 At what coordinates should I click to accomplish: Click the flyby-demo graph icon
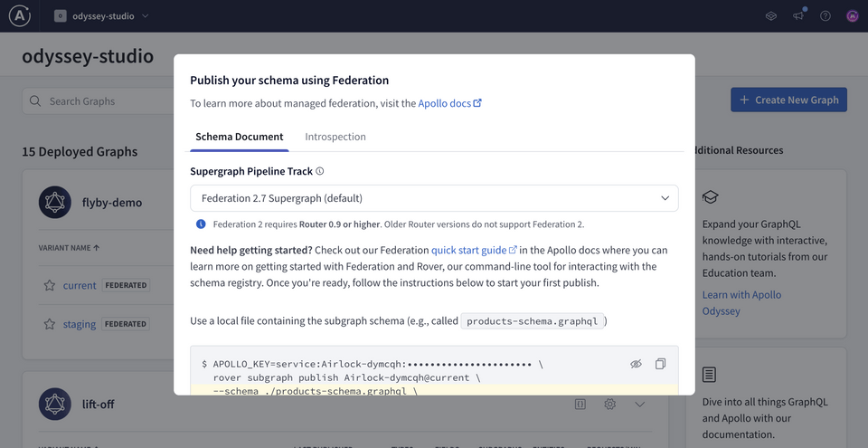pos(55,203)
